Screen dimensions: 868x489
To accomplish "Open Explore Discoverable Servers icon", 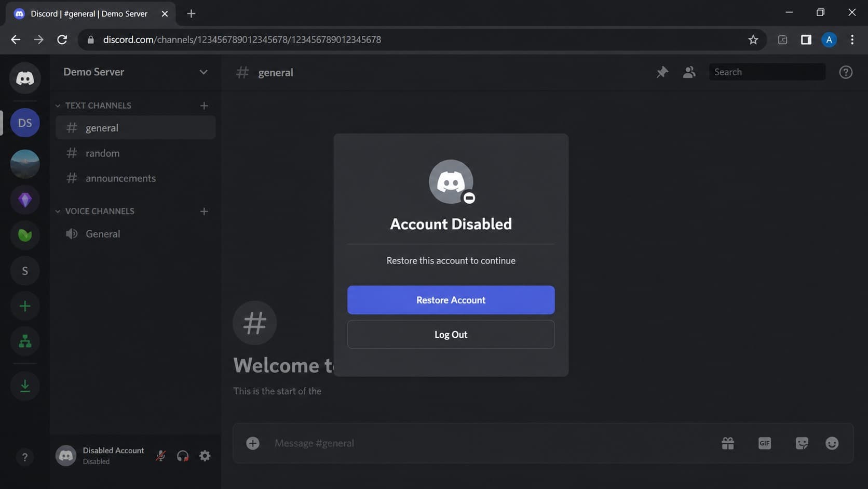I will [x=25, y=341].
